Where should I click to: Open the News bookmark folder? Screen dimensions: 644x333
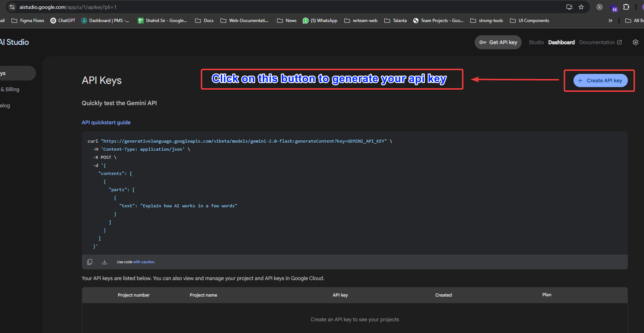287,21
